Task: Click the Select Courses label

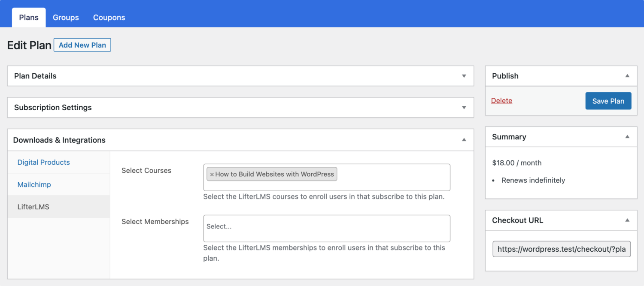Action: [x=146, y=170]
